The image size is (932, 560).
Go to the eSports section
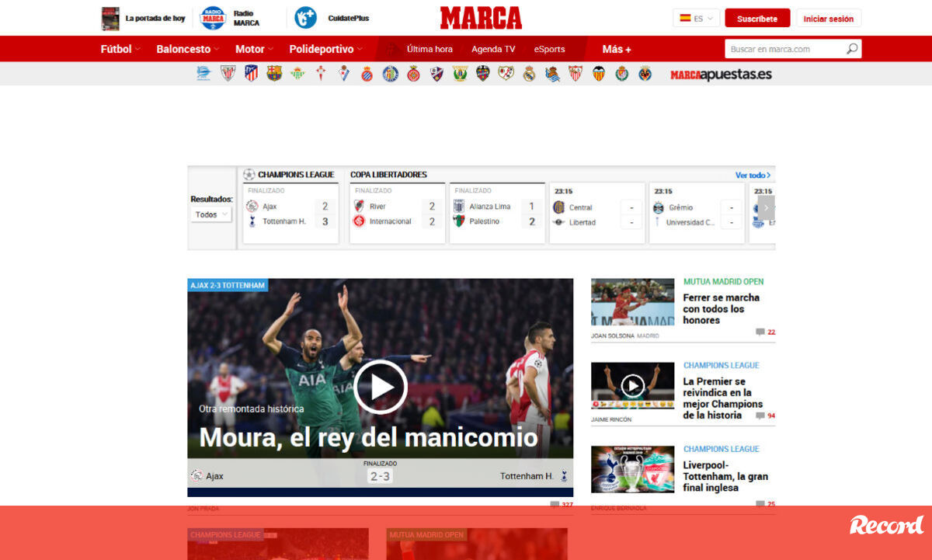click(x=549, y=49)
